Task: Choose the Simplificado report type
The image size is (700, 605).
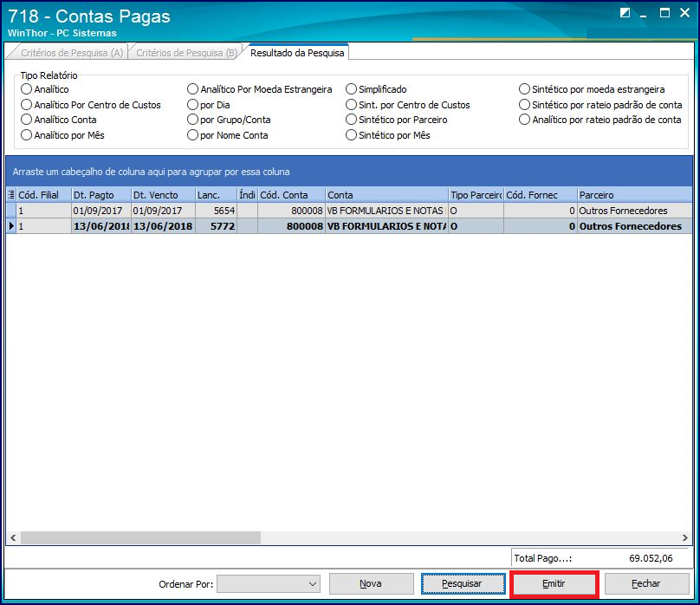Action: [376, 89]
